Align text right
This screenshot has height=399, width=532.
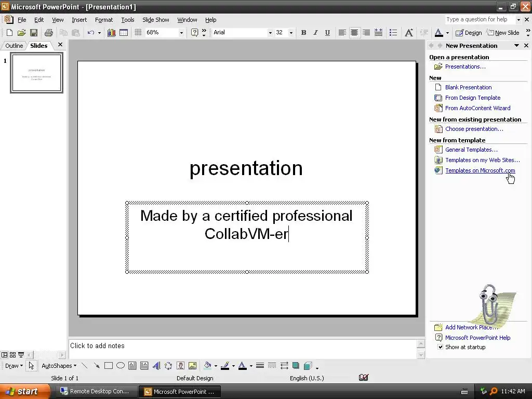[x=366, y=33]
